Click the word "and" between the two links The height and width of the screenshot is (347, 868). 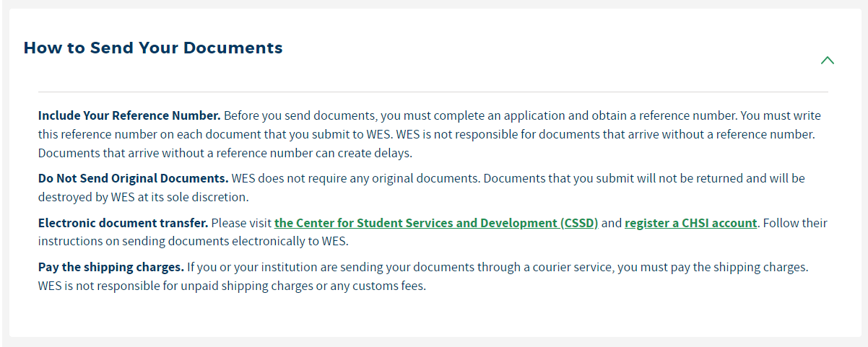click(611, 223)
